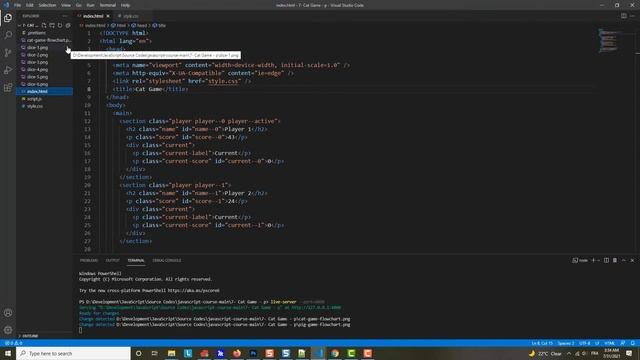Open dice-3.png in explorer
Screen dimensions: 640x360
(x=44, y=62)
